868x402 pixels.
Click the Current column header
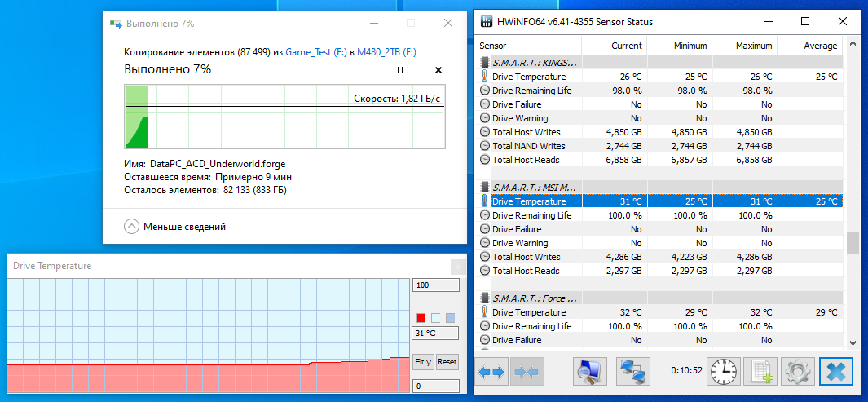(614, 46)
